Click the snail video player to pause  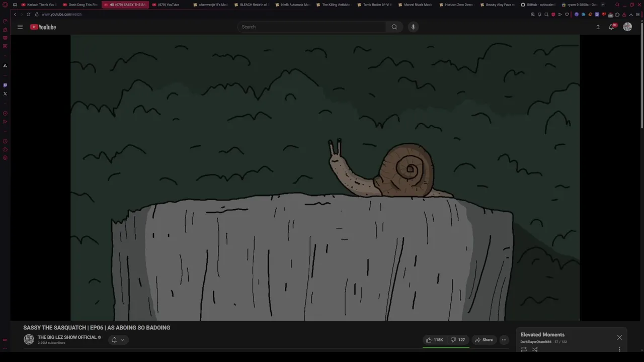click(325, 177)
